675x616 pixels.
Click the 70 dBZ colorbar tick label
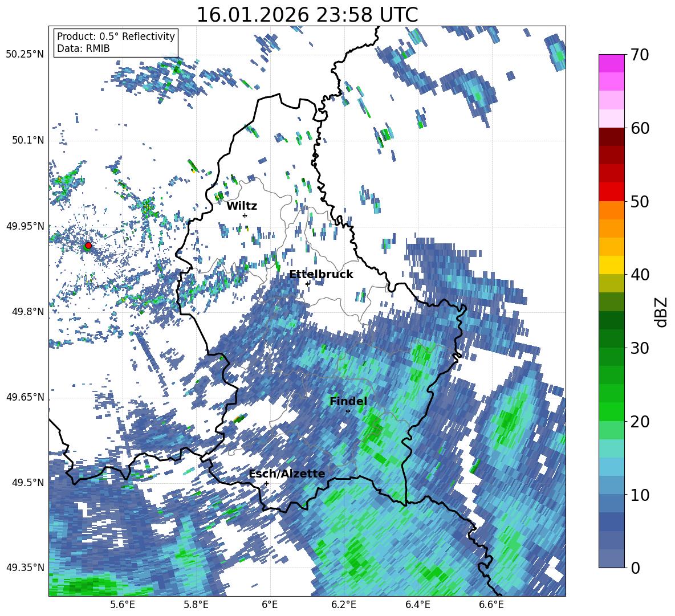[x=640, y=55]
